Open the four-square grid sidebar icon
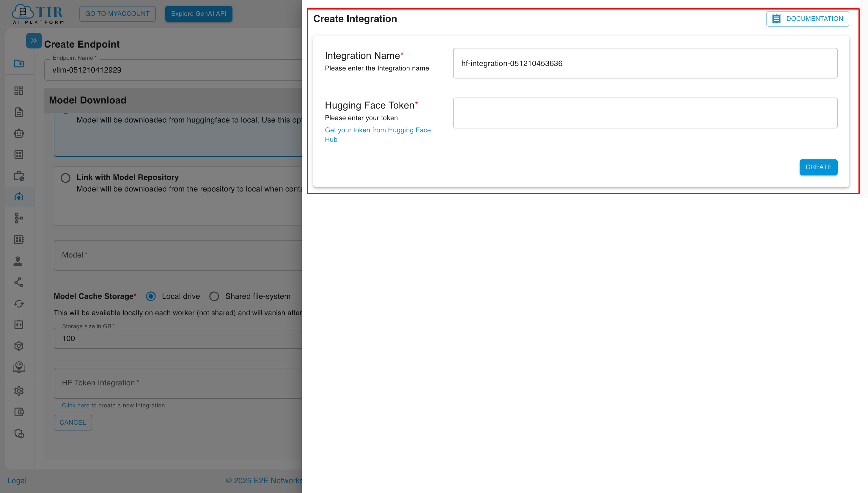868x493 pixels. (19, 154)
